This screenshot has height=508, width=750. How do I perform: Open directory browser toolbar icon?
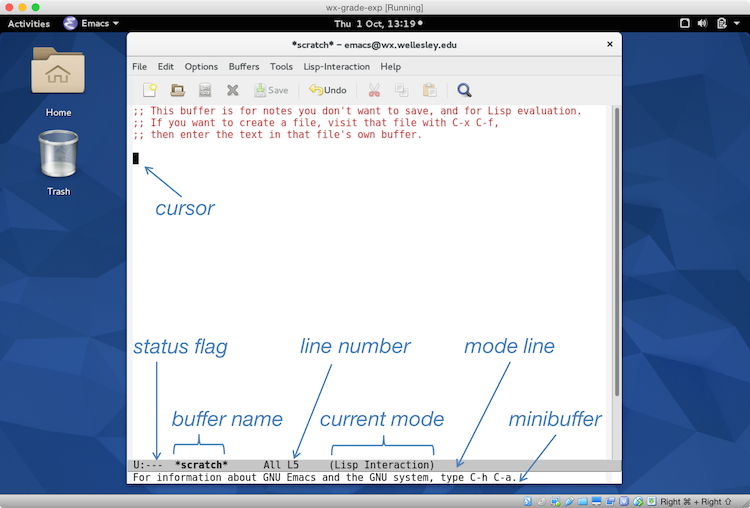[205, 90]
